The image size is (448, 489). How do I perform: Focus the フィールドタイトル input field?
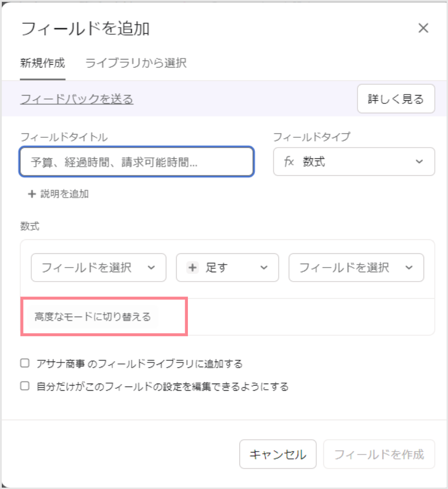click(137, 162)
